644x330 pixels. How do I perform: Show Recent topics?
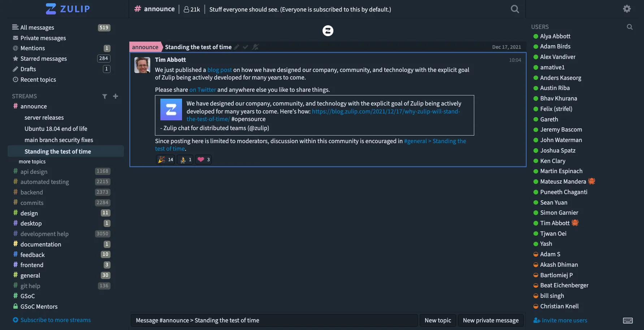(x=38, y=80)
